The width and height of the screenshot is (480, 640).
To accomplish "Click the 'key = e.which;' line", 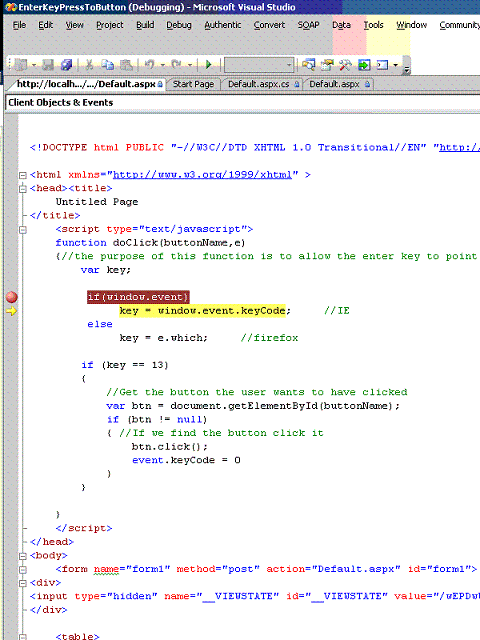I will (x=163, y=338).
